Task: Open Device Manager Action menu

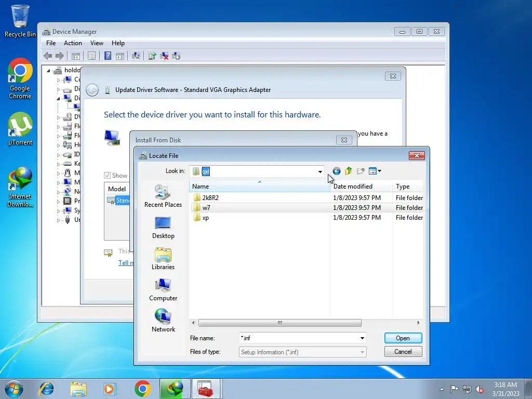Action: pyautogui.click(x=73, y=43)
